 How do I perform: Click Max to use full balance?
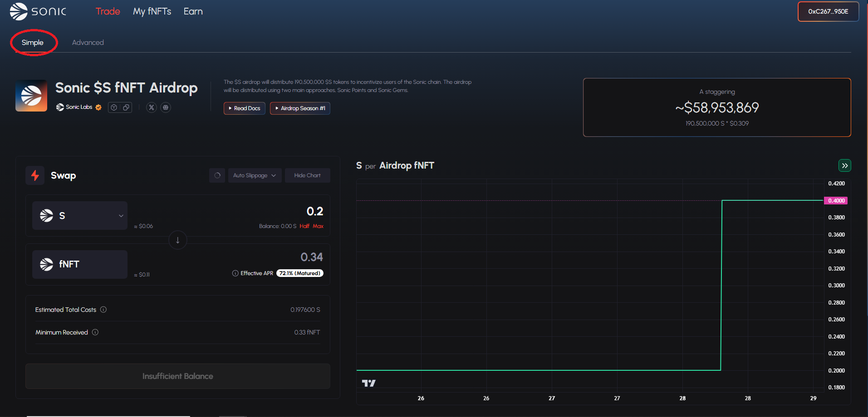coord(318,226)
